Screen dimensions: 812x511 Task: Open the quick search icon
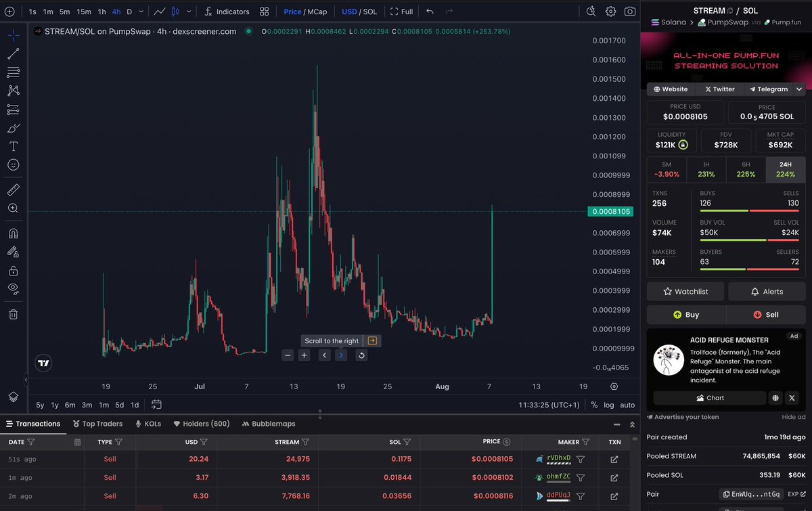click(591, 12)
